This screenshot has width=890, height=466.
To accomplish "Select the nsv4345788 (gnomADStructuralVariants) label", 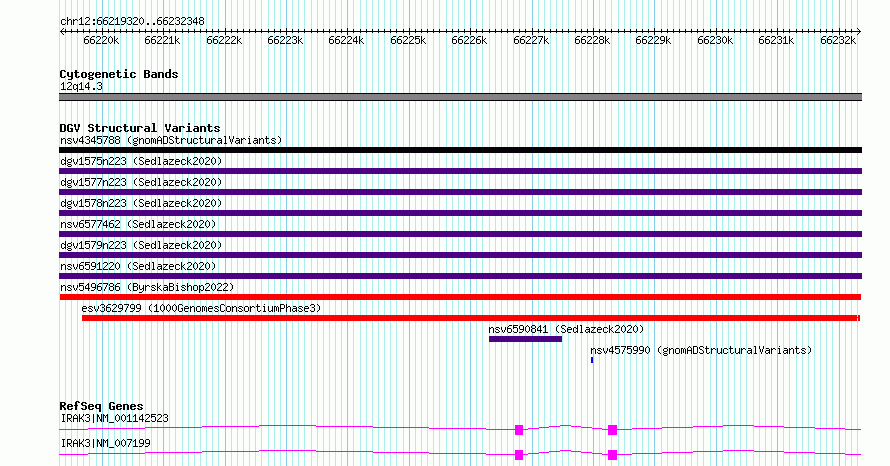I will (x=171, y=140).
